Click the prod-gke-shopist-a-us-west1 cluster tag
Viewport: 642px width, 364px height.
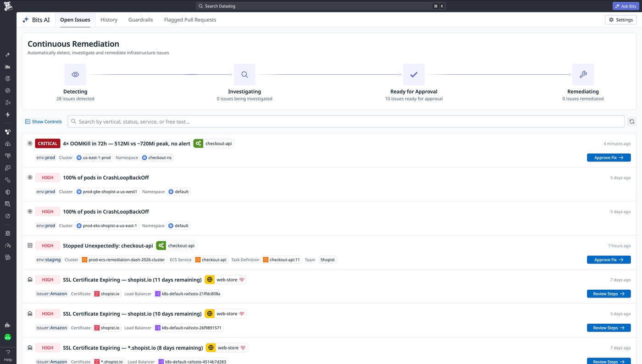[x=107, y=192]
